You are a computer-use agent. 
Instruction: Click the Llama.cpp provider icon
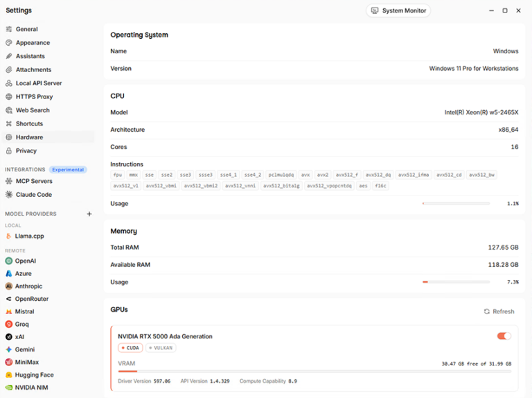pyautogui.click(x=9, y=236)
